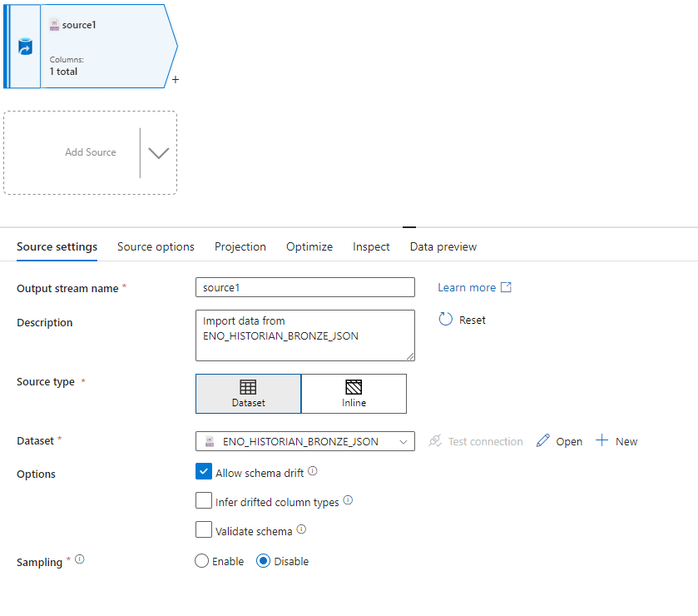Screen dimensions: 698x616
Task: Switch to the Source options tab
Action: click(156, 246)
